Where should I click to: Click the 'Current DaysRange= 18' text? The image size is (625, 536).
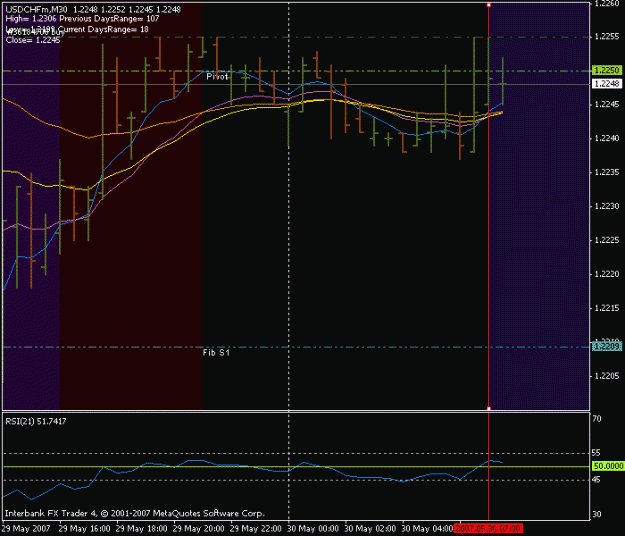103,29
